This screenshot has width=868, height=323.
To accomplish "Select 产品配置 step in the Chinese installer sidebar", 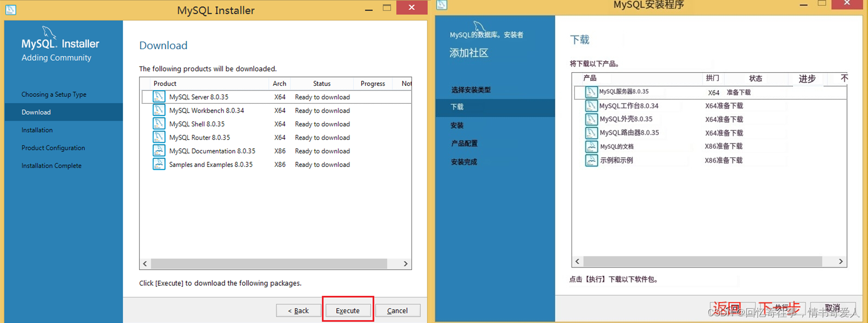I will tap(464, 143).
